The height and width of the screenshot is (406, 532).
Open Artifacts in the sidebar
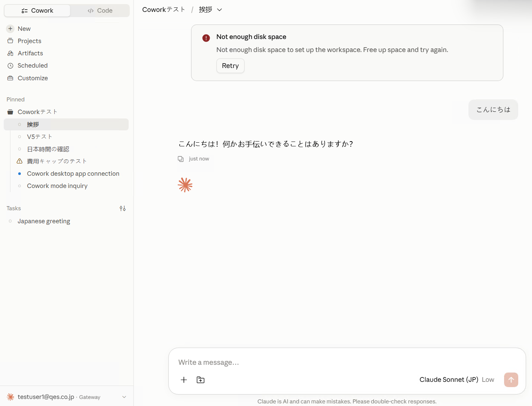point(30,53)
